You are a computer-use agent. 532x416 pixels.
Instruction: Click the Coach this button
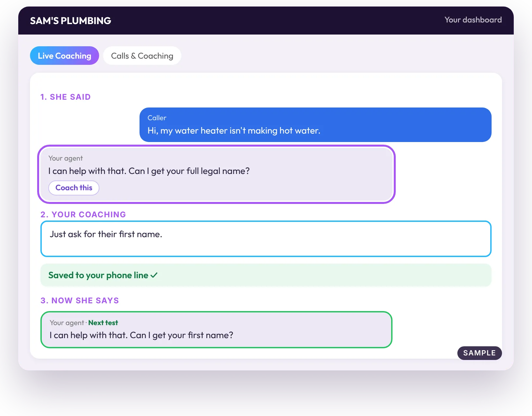74,188
